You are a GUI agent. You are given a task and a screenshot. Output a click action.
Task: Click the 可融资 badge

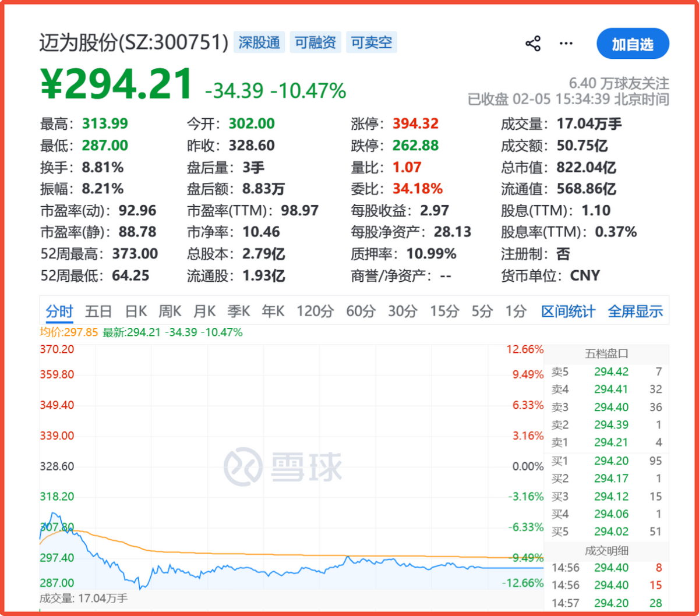315,42
